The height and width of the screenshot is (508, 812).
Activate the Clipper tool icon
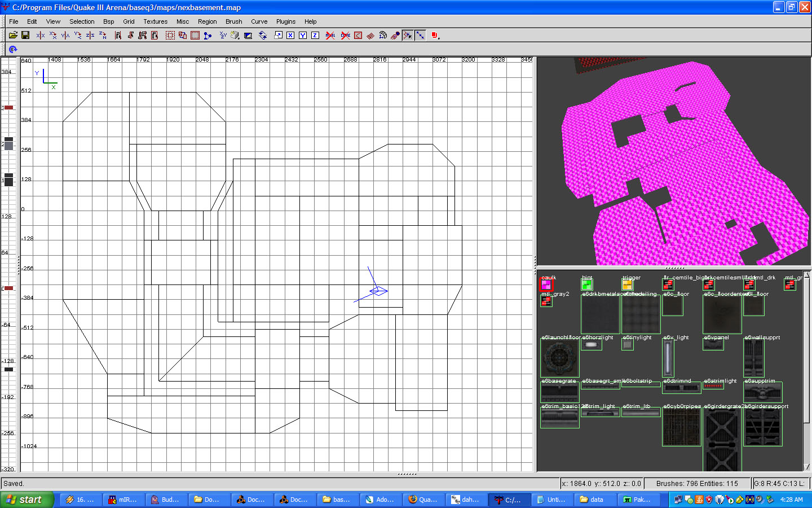pos(208,35)
